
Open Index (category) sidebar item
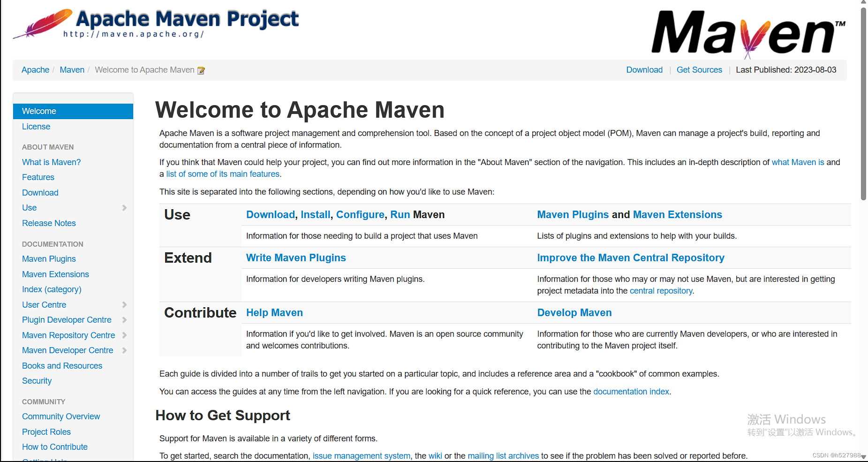point(52,289)
